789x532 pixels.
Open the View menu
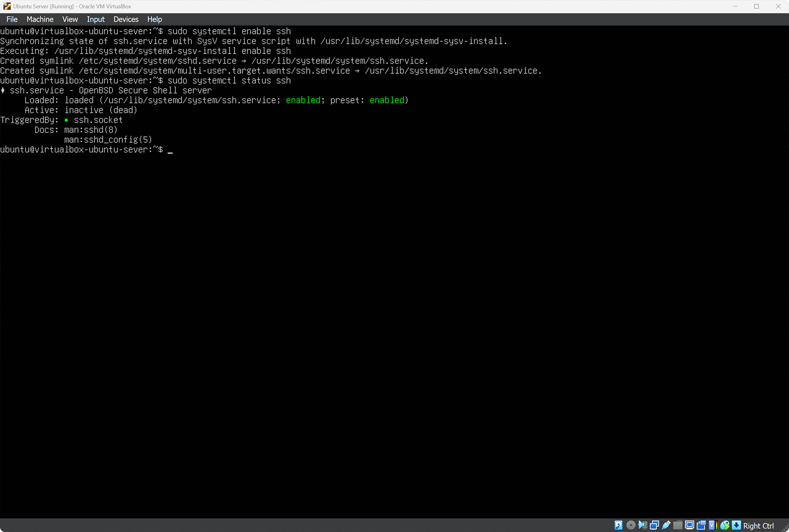click(70, 19)
